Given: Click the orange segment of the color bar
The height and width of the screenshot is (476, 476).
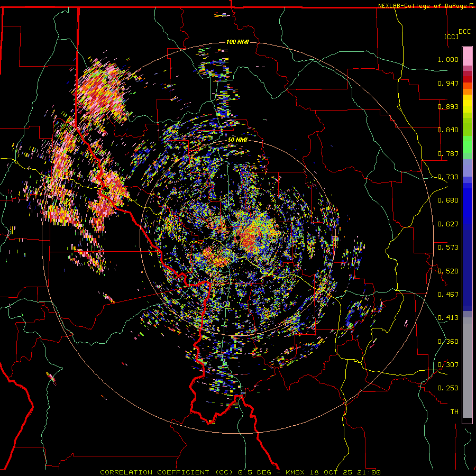Looking at the screenshot, I should click(467, 91).
